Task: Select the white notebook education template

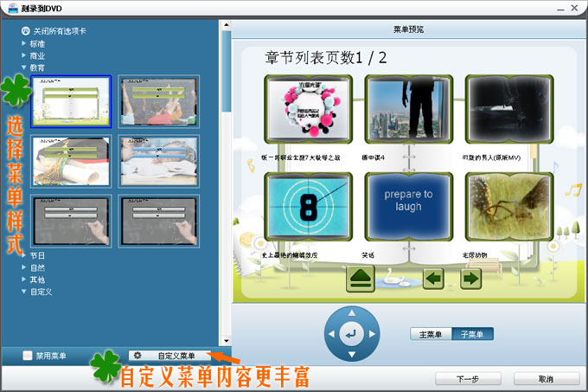Action: pos(71,101)
